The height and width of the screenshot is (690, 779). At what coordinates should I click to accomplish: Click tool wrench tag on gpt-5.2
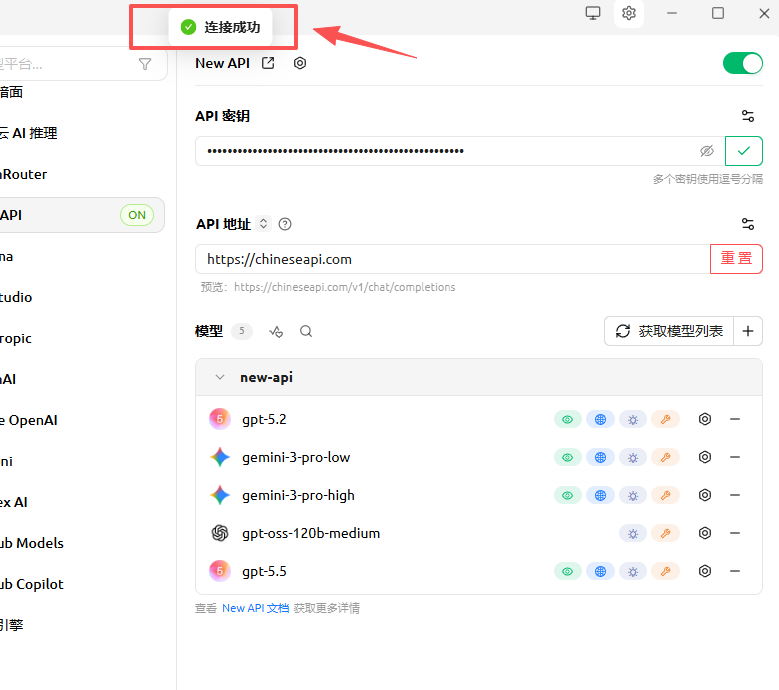pyautogui.click(x=665, y=420)
